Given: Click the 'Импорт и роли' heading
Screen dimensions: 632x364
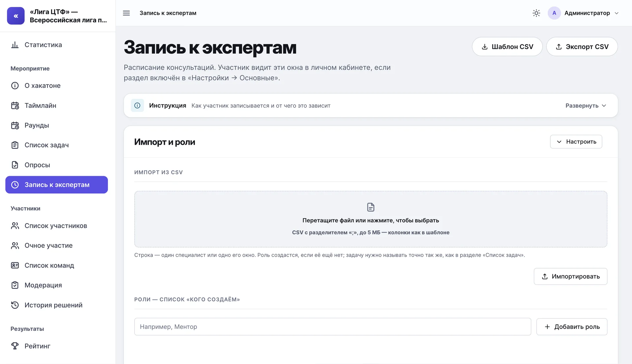Looking at the screenshot, I should tap(165, 142).
